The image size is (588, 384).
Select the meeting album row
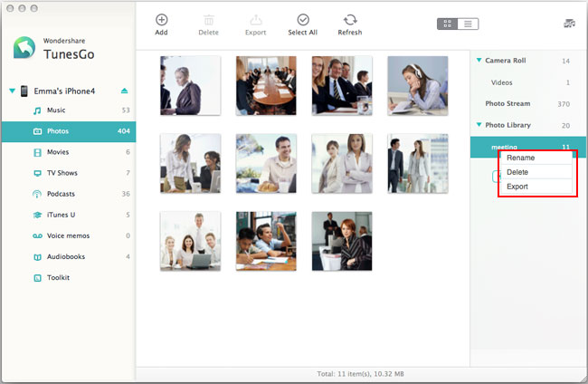pyautogui.click(x=528, y=147)
